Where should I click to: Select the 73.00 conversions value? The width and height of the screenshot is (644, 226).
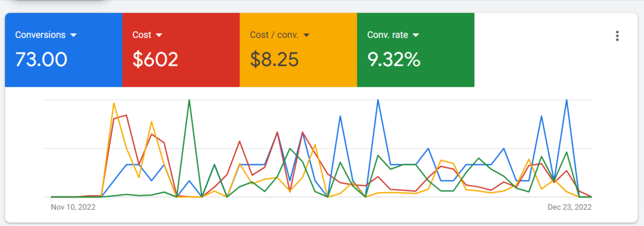(x=41, y=60)
